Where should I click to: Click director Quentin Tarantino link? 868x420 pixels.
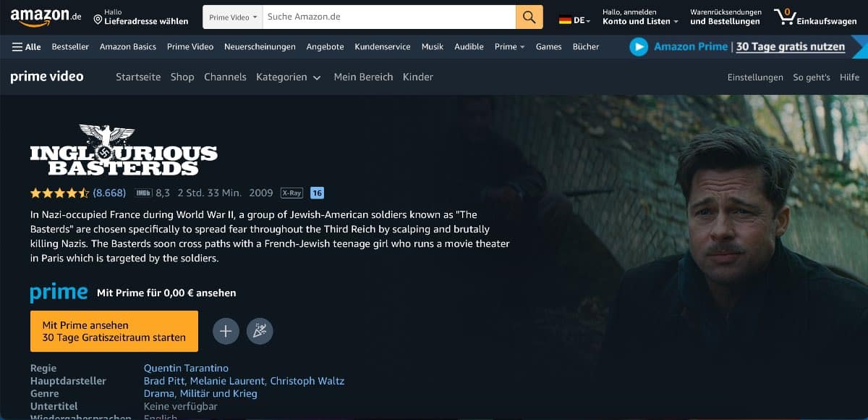[x=186, y=369]
